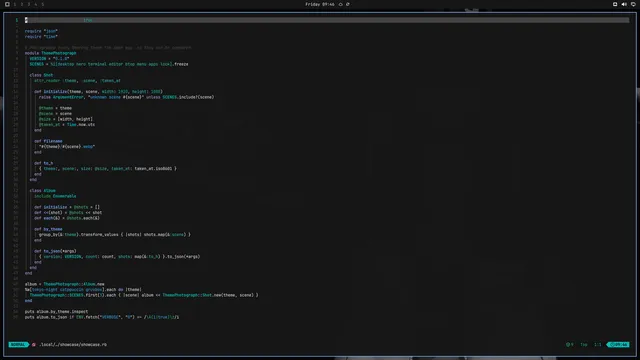
Task: Click the def initialize(theme, scene line
Action: click(x=98, y=91)
